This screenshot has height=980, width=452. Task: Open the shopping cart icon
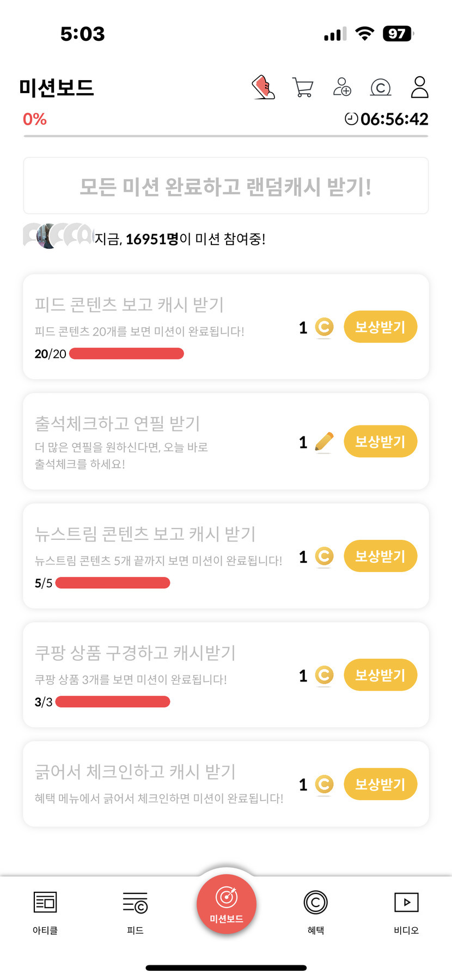[303, 87]
